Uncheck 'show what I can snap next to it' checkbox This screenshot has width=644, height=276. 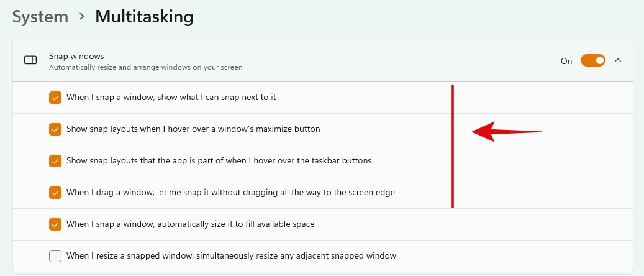[x=55, y=98]
